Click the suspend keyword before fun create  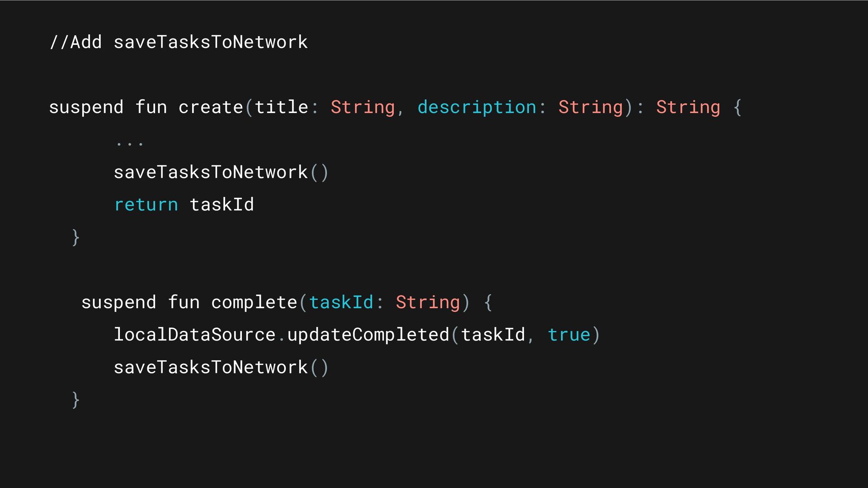pyautogui.click(x=86, y=108)
